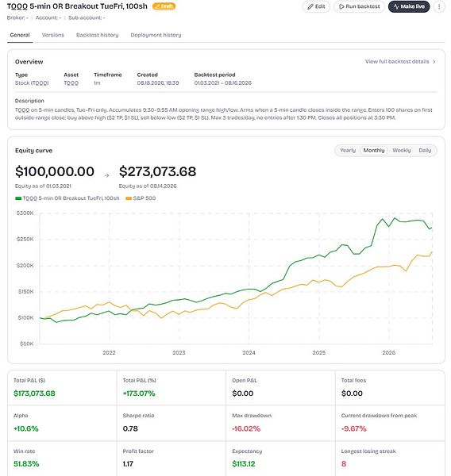The image size is (451, 476).
Task: Click the Stock (TQQQ) type value
Action: [x=32, y=83]
